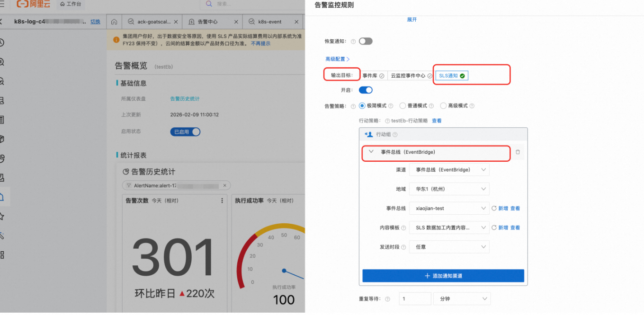The height and width of the screenshot is (315, 644).
Task: Click help icon beside 普通模式
Action: click(431, 106)
